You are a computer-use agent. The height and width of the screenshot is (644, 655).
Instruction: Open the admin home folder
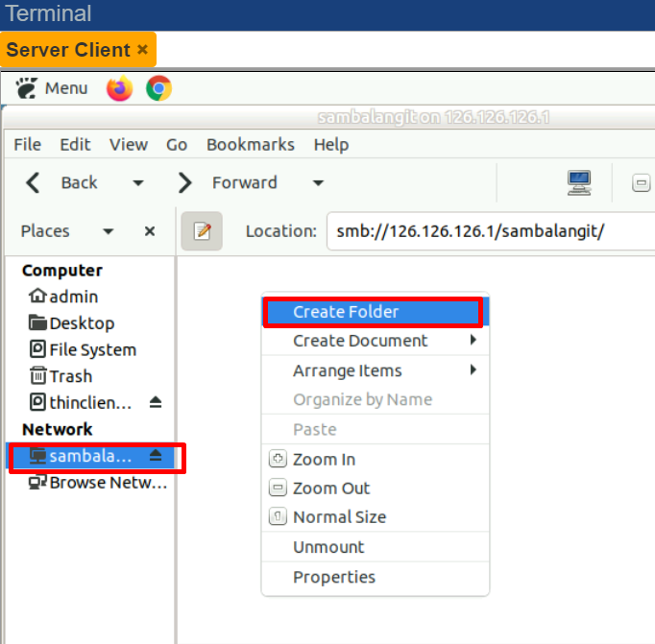[63, 297]
